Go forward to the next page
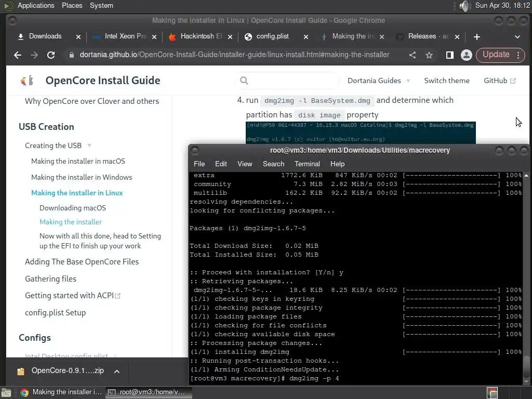The width and height of the screenshot is (532, 399). pyautogui.click(x=34, y=55)
